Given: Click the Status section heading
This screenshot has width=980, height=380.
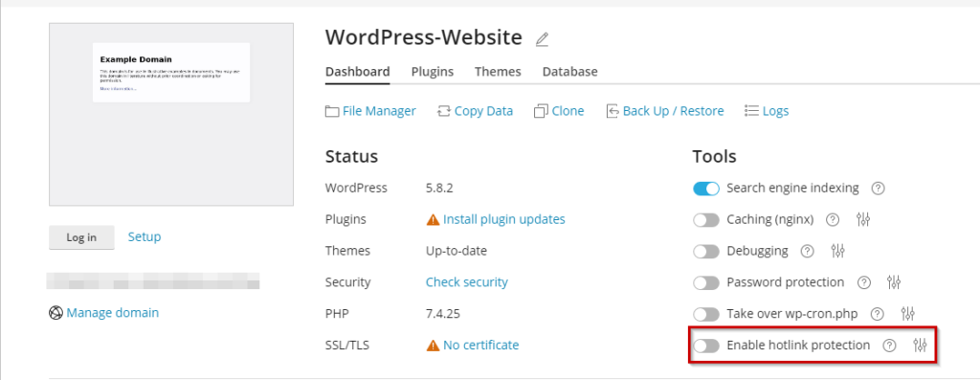Looking at the screenshot, I should pyautogui.click(x=351, y=156).
